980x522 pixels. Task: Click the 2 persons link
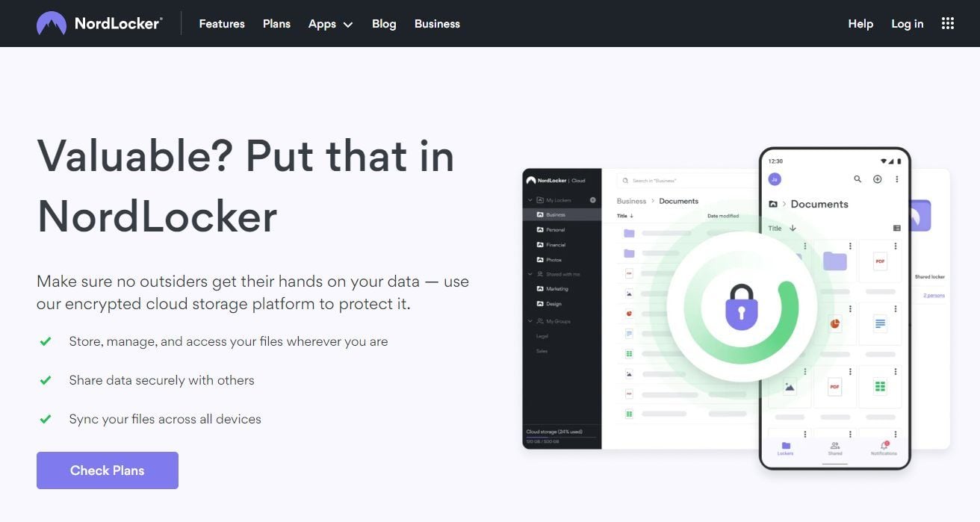pyautogui.click(x=934, y=296)
